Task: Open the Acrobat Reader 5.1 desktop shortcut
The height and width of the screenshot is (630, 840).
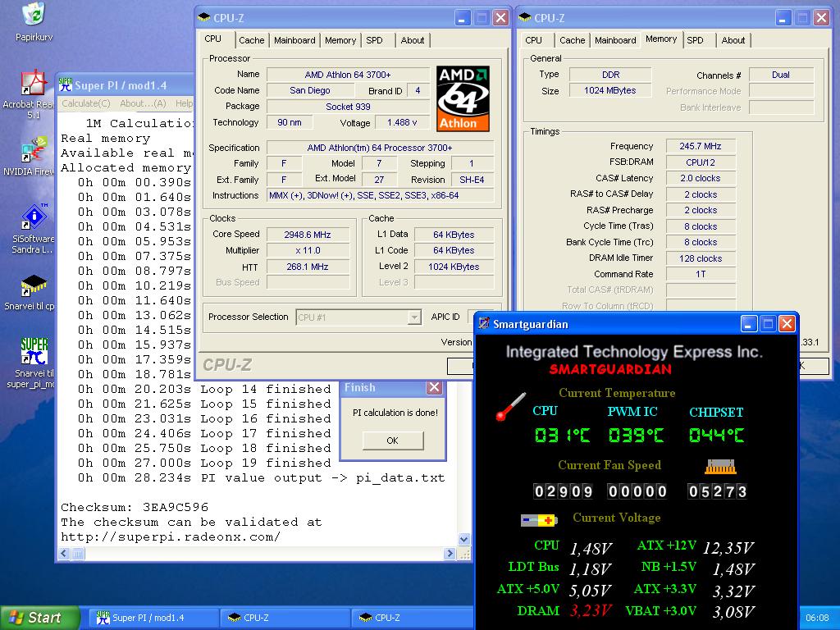Action: tap(33, 83)
